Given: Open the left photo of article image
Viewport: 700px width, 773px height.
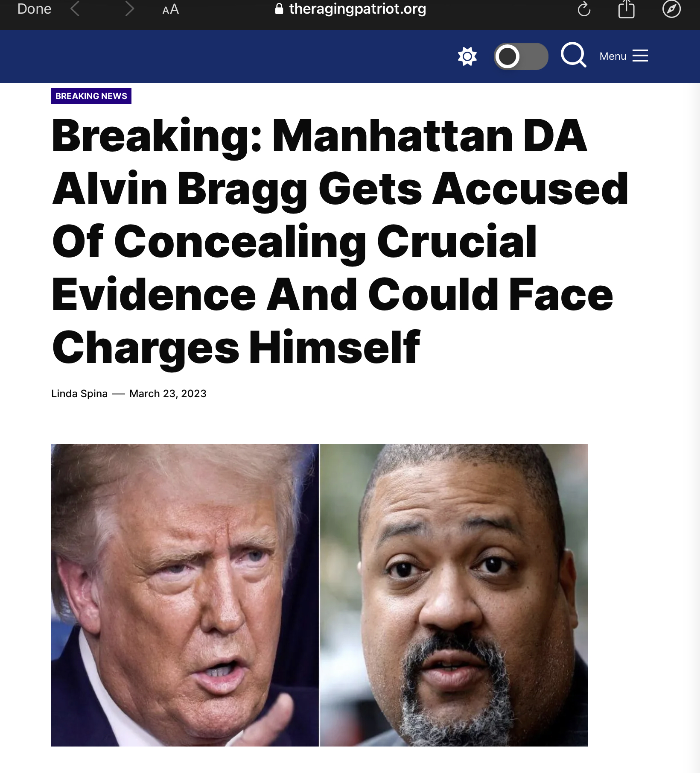Looking at the screenshot, I should point(185,595).
